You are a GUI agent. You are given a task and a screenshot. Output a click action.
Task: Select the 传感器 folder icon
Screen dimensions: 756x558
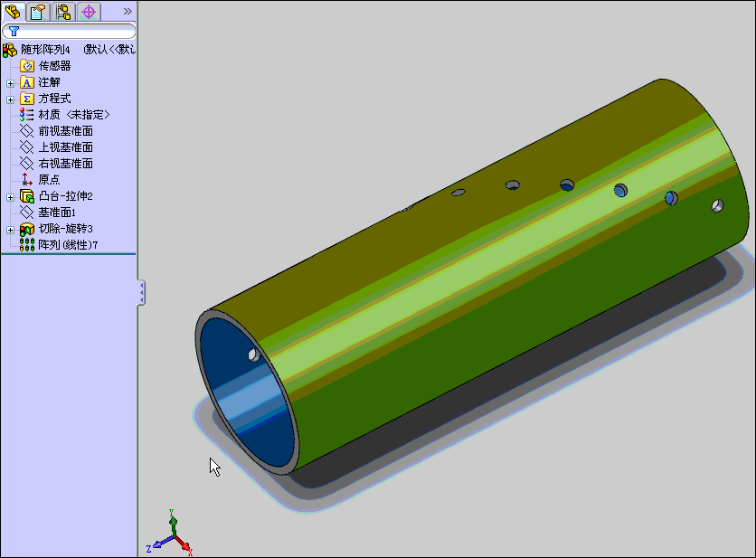pos(27,66)
